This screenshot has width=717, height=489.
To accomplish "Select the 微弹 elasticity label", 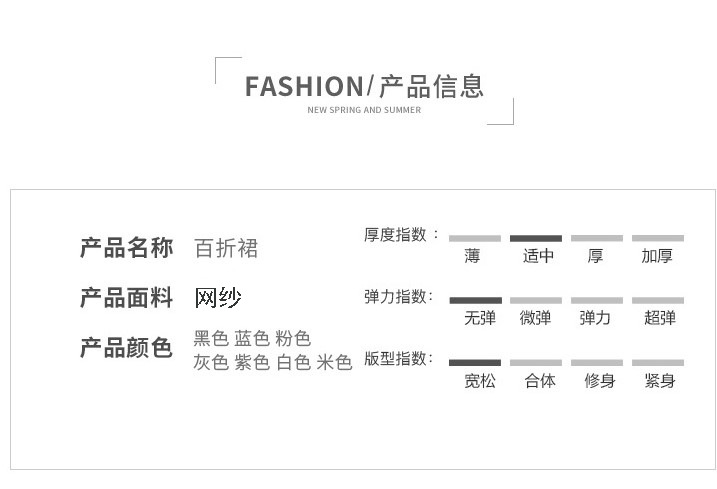I will [536, 319].
